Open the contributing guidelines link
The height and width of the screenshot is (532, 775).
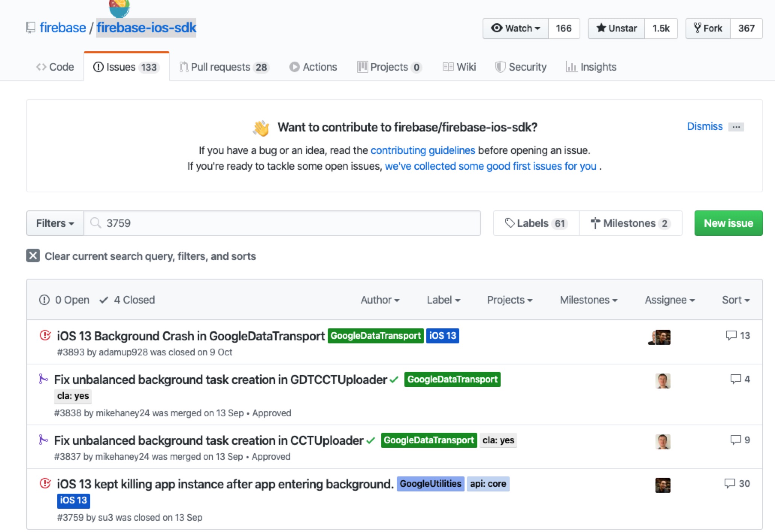pyautogui.click(x=423, y=150)
